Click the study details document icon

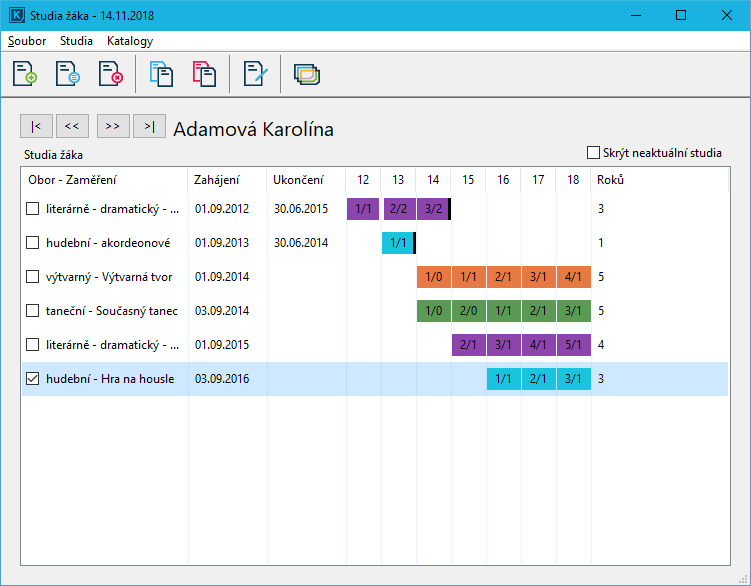(68, 74)
